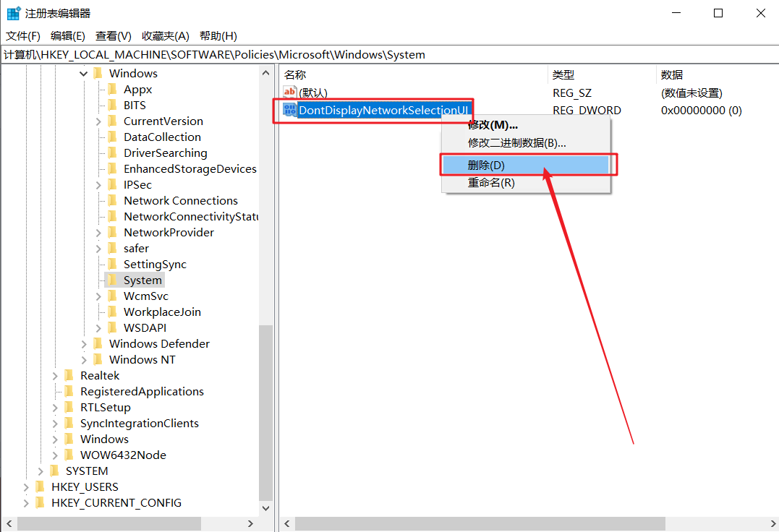The height and width of the screenshot is (532, 779).
Task: Click the 数据 column header
Action: tap(672, 74)
